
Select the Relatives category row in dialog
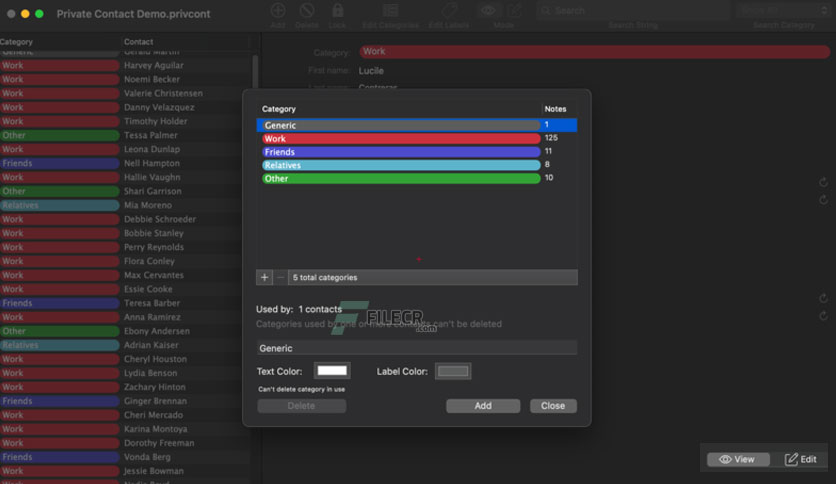[x=416, y=165]
